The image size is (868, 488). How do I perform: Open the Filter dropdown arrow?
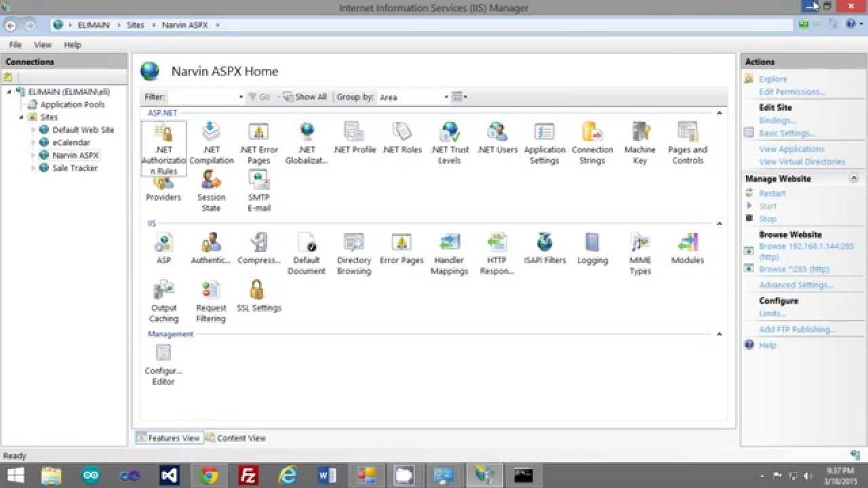[x=241, y=97]
